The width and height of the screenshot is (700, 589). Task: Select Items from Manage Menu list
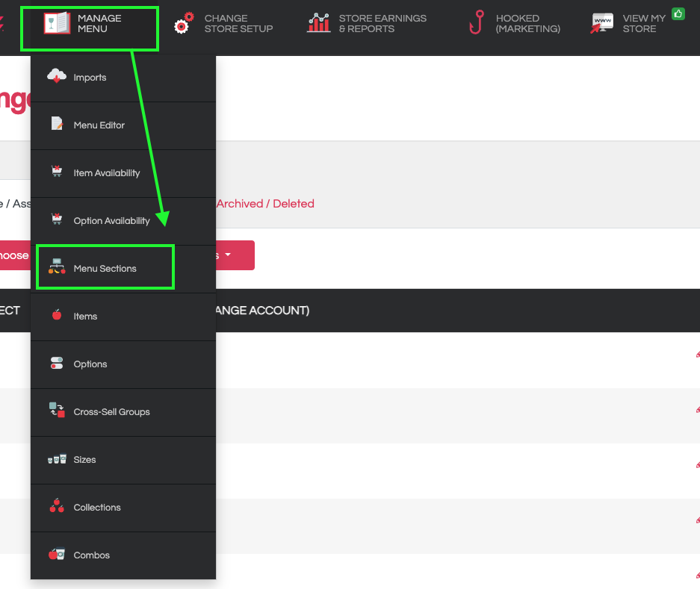(x=123, y=317)
